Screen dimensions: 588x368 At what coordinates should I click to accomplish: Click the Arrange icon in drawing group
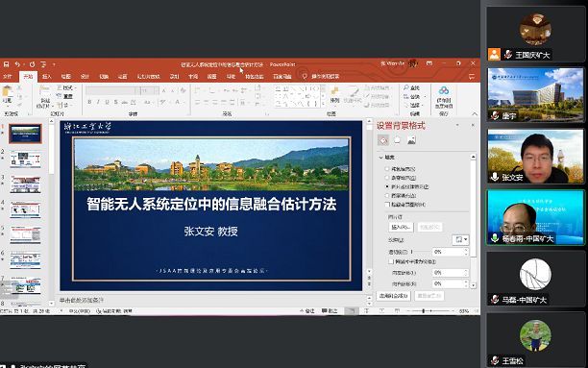click(334, 94)
